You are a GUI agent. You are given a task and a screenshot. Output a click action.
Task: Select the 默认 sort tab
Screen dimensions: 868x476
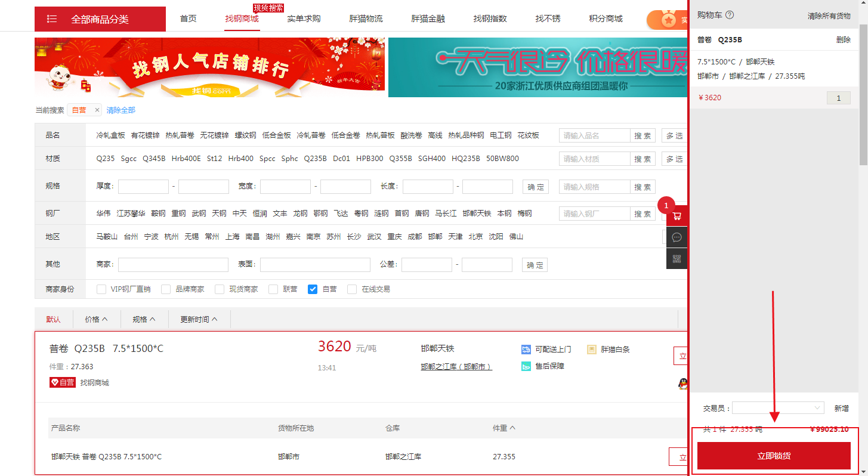click(x=54, y=319)
